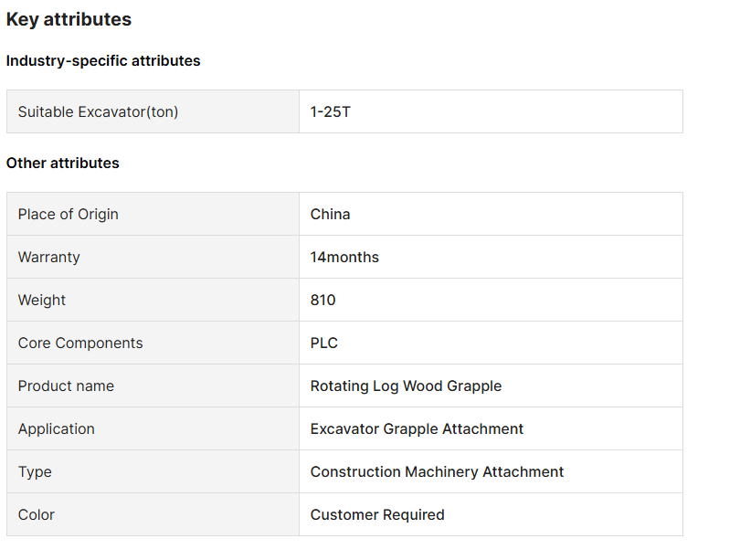Click the Suitable Excavator(ton) label cell
Screen dimensions: 740x560
(98, 112)
